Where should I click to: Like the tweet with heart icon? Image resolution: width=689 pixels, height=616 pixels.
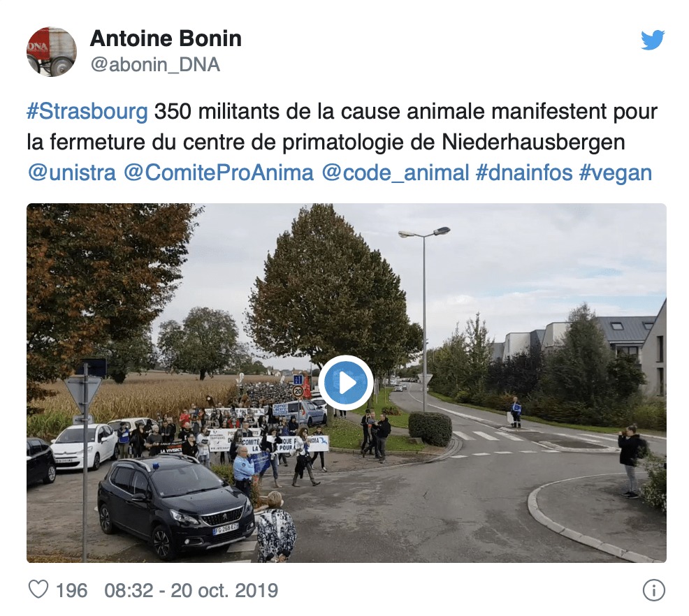(38, 589)
